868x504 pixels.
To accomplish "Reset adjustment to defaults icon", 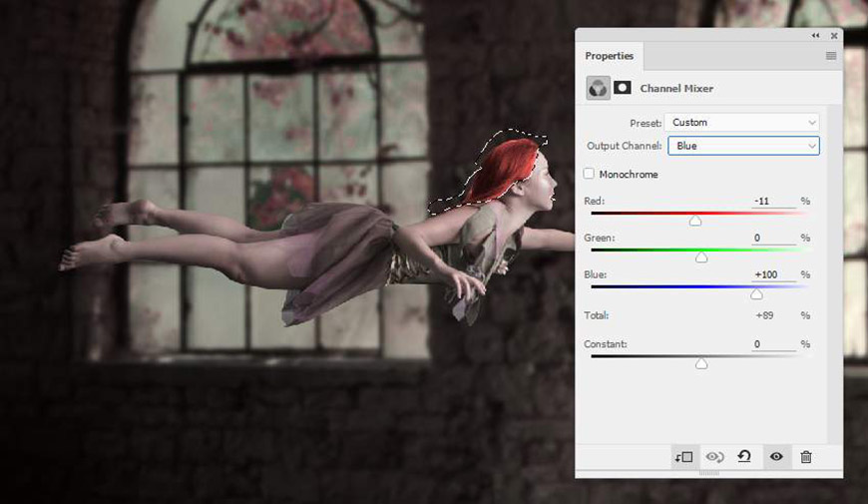I will point(744,456).
